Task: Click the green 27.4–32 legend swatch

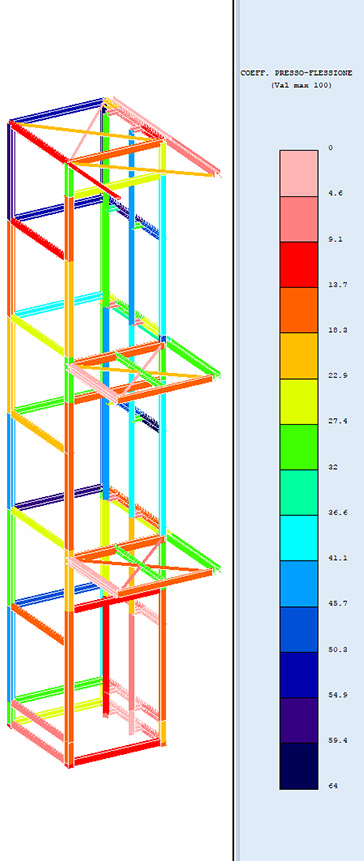Action: tap(299, 447)
